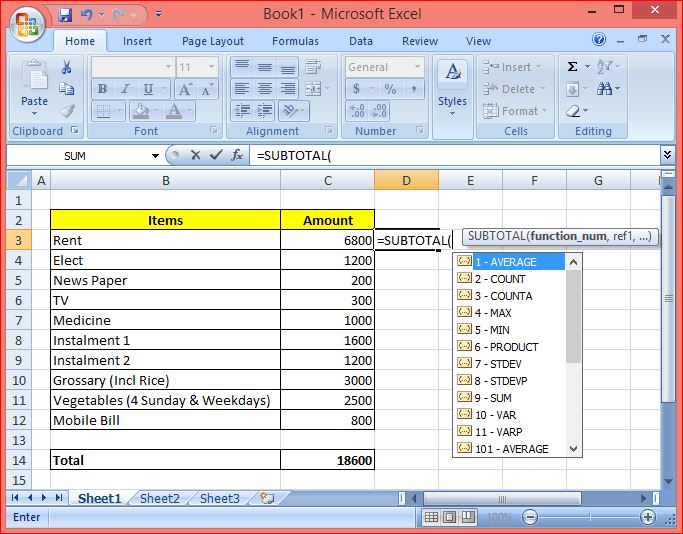Click Insert cells button
This screenshot has width=683, height=534.
click(512, 67)
